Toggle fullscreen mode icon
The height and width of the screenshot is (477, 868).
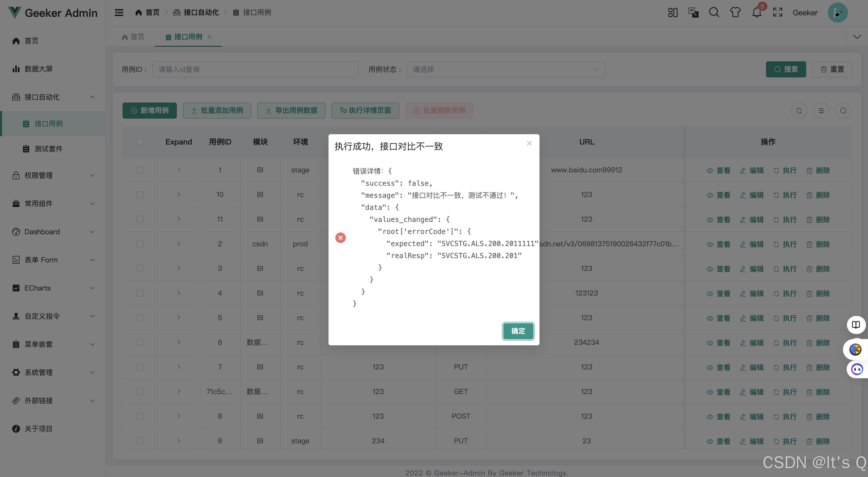click(778, 13)
